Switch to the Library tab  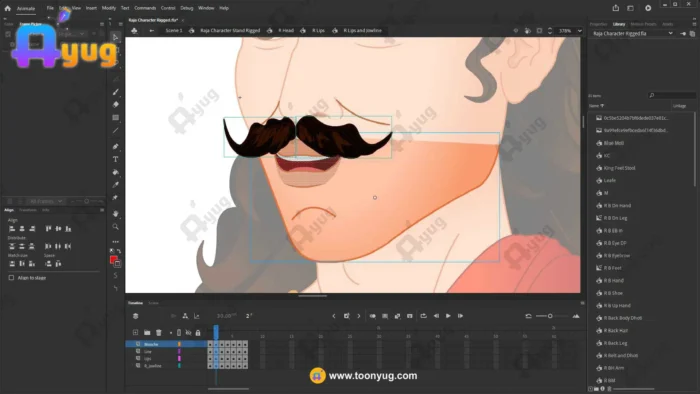pyautogui.click(x=619, y=24)
